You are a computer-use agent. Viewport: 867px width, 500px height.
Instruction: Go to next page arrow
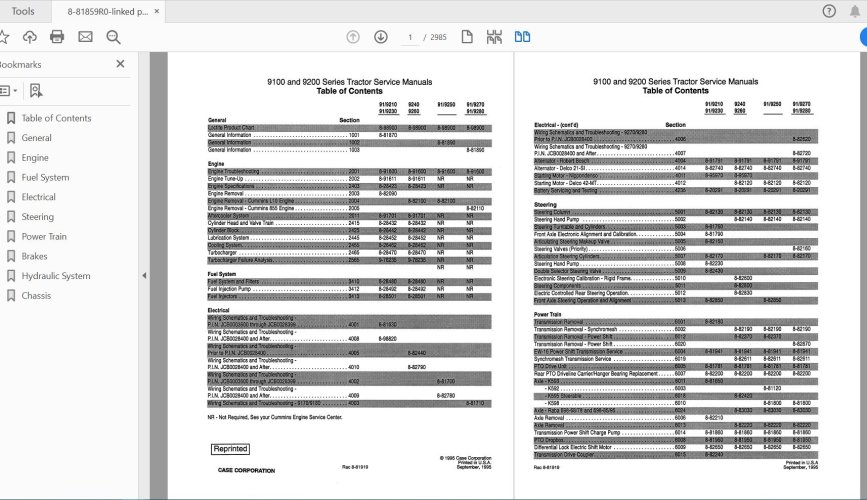[380, 37]
